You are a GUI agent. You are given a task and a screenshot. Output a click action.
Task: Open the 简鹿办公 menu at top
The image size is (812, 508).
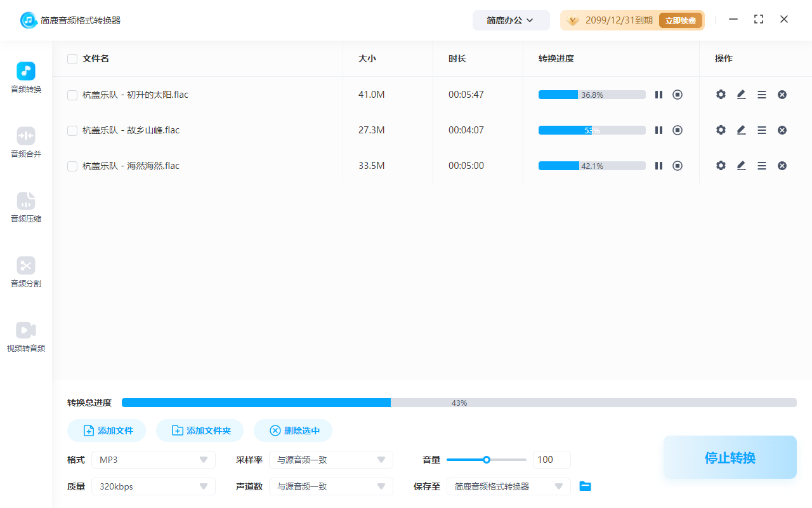[x=511, y=20]
